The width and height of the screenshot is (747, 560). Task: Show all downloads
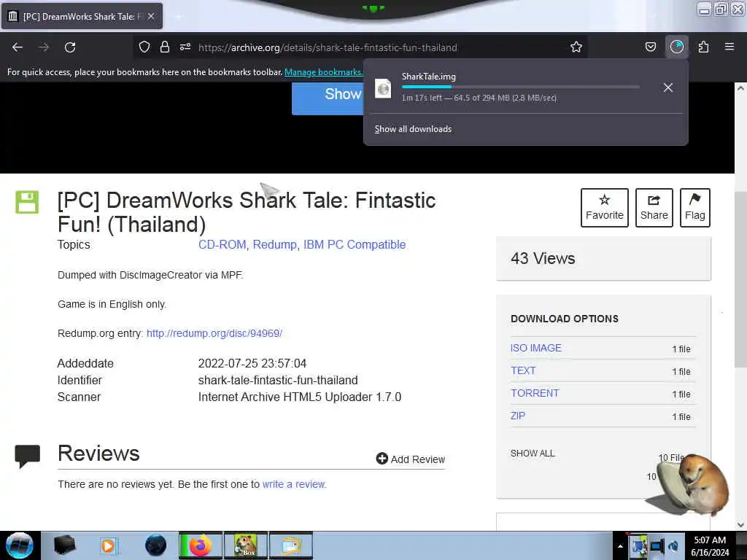coord(413,129)
